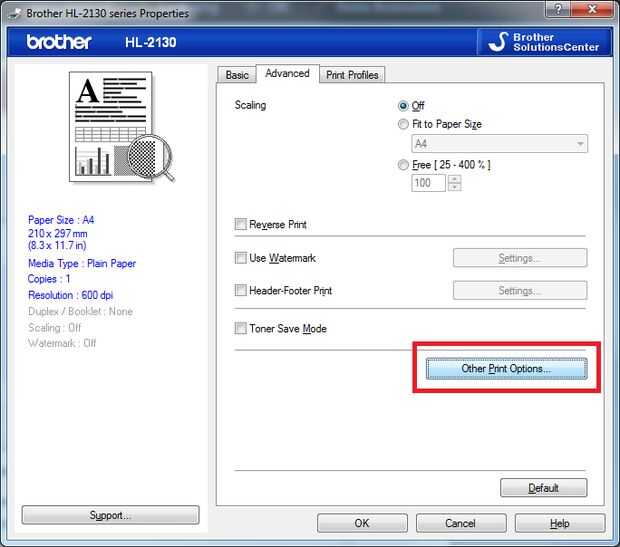Viewport: 620px width, 547px height.
Task: Select Fit to Paper Size option
Action: pyautogui.click(x=403, y=124)
